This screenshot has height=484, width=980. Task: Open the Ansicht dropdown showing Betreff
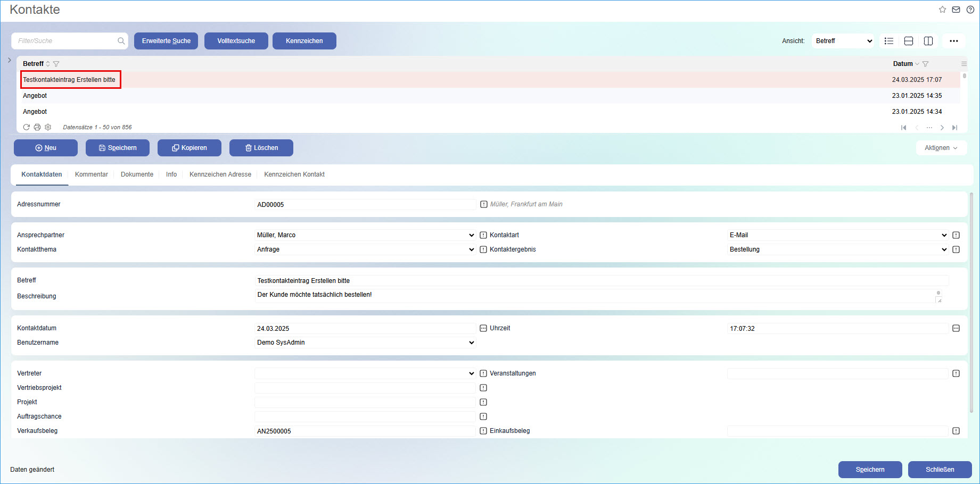[x=843, y=41]
